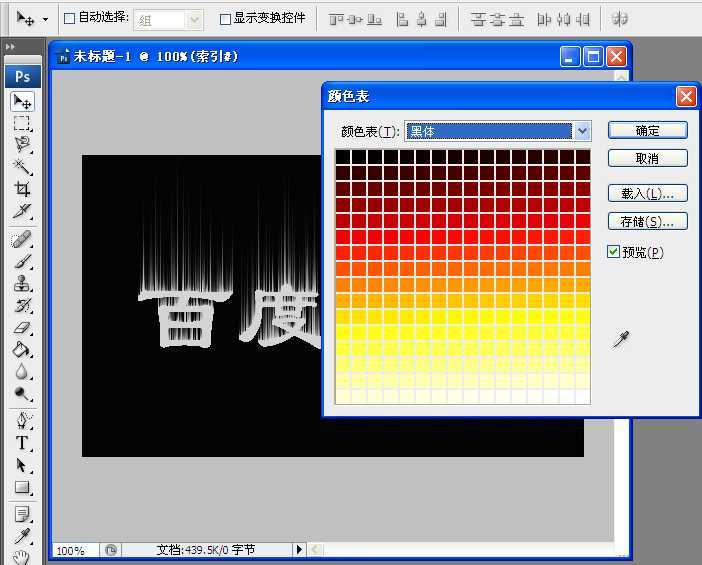Viewport: 702px width, 565px height.
Task: Select the Eraser tool
Action: (x=22, y=328)
